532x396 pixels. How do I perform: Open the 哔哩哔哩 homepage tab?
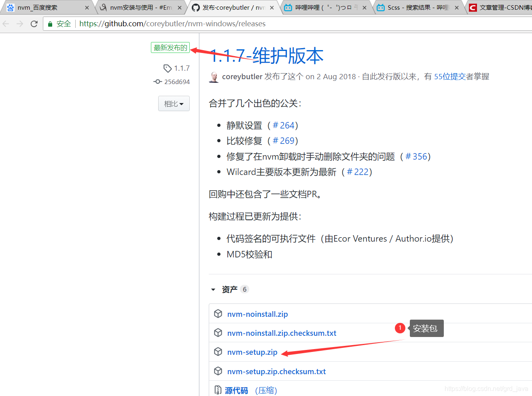tap(326, 8)
